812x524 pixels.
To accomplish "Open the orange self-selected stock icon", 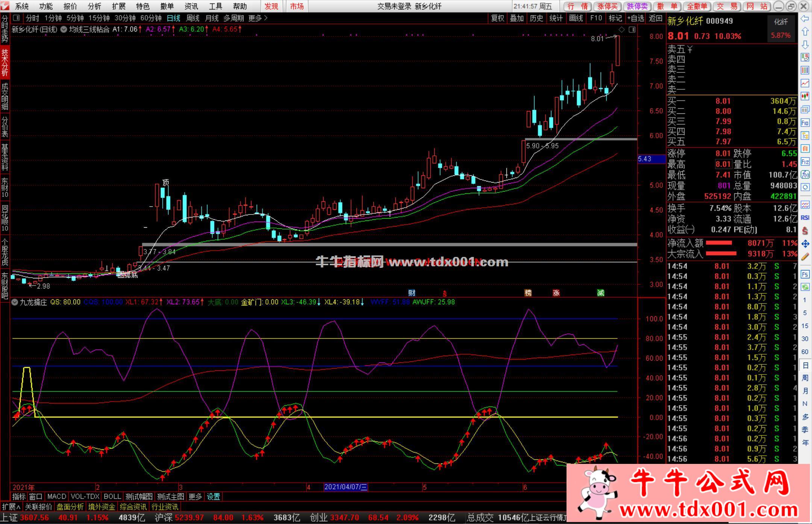I will [805, 149].
